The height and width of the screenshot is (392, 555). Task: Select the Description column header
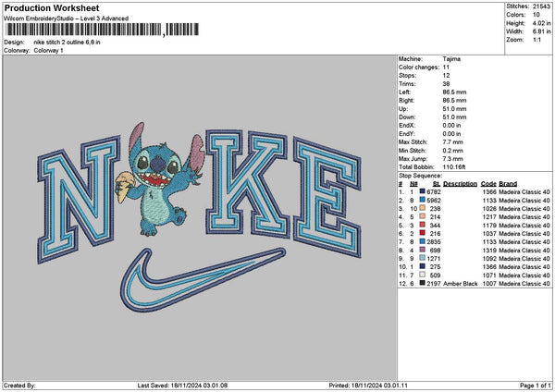[x=460, y=184]
